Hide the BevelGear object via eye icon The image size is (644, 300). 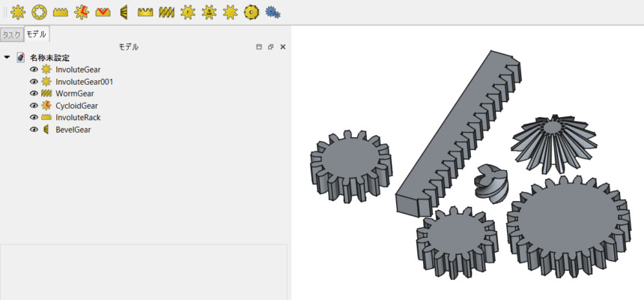pos(34,129)
